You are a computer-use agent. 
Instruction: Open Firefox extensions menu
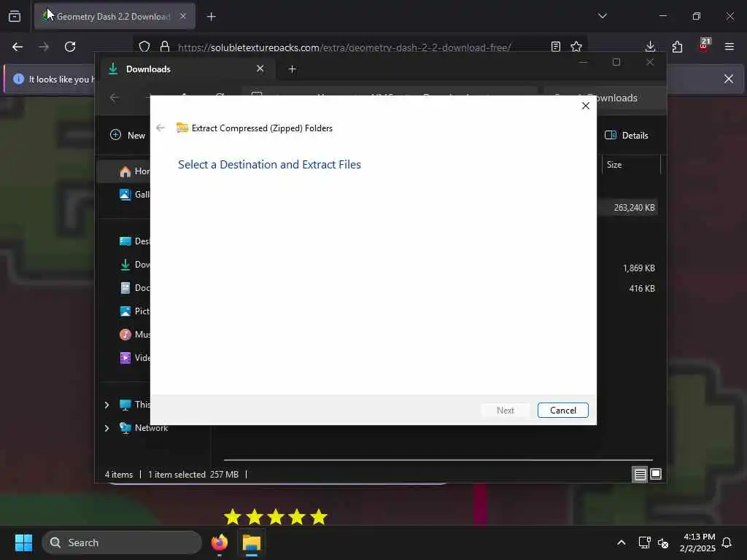[x=677, y=47]
